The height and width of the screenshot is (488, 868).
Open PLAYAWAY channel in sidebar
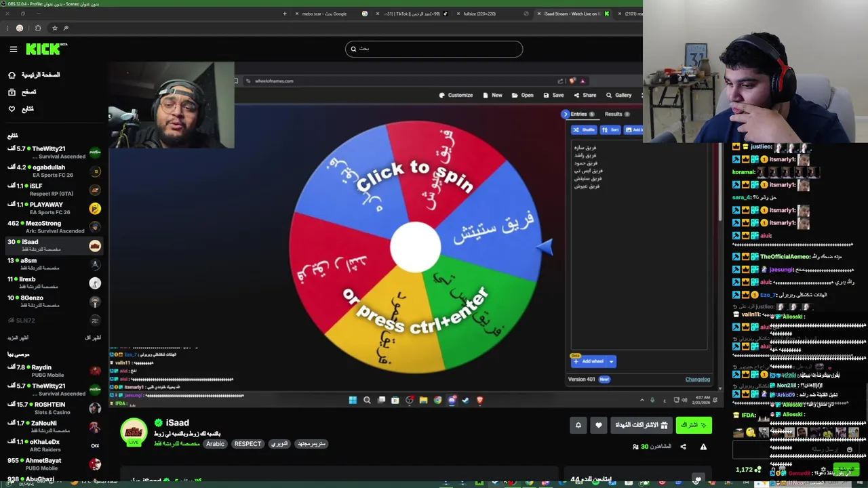coord(53,208)
